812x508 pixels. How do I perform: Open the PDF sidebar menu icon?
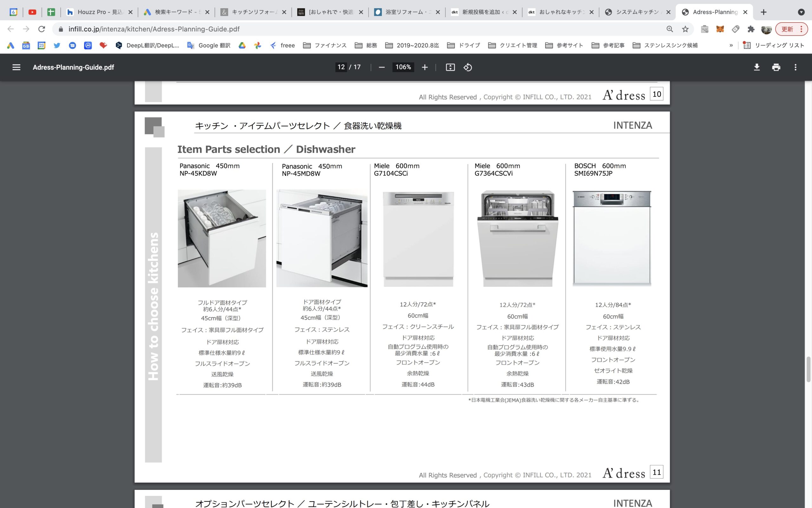point(16,67)
